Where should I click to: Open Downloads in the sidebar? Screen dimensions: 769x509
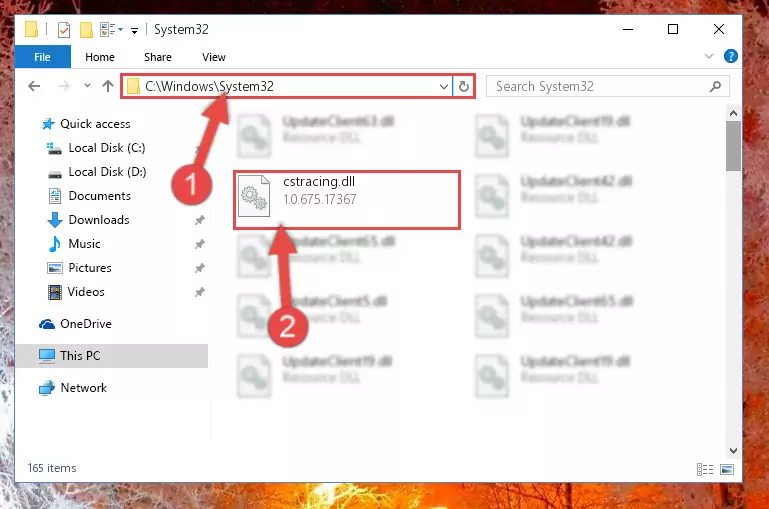pos(99,220)
